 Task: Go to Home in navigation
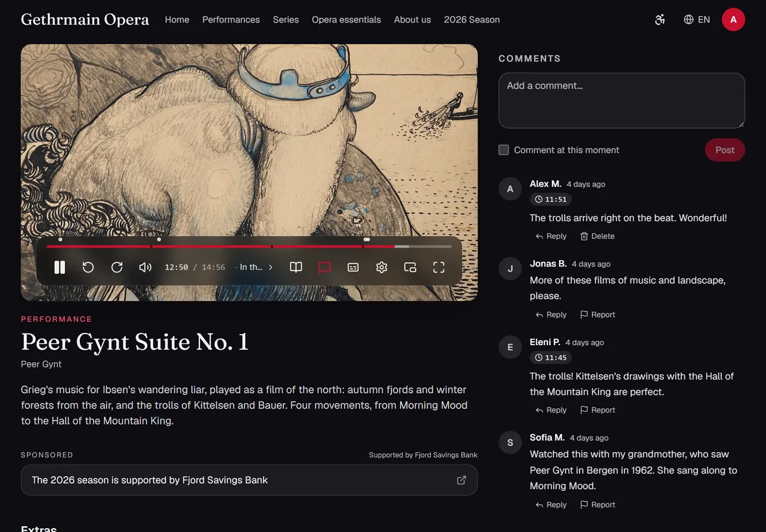(177, 19)
